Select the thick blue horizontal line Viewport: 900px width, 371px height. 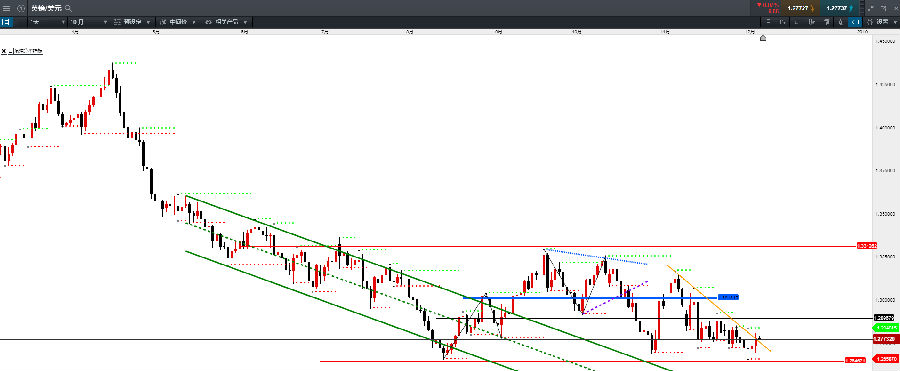590,297
